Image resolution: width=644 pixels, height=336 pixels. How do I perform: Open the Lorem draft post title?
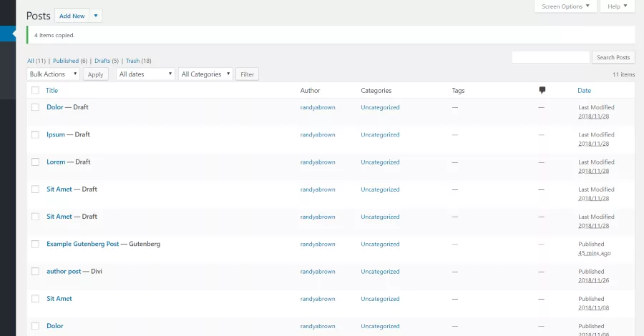pyautogui.click(x=56, y=162)
